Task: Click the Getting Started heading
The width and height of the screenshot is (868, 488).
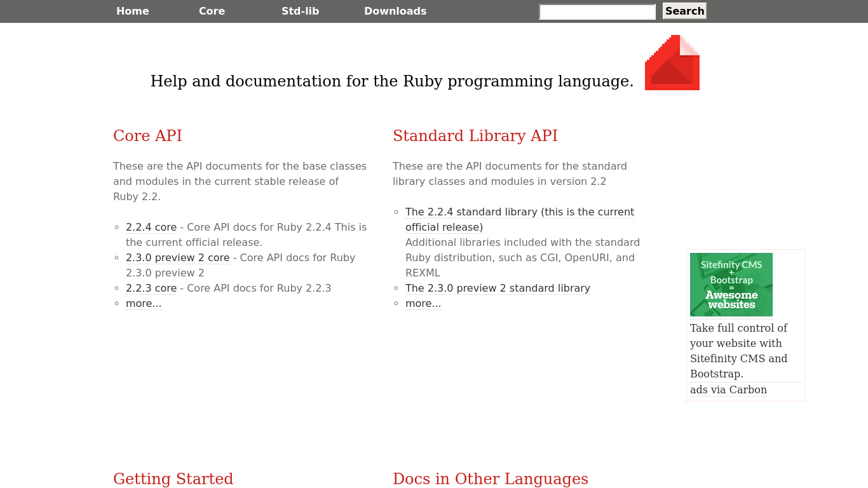Action: click(173, 478)
